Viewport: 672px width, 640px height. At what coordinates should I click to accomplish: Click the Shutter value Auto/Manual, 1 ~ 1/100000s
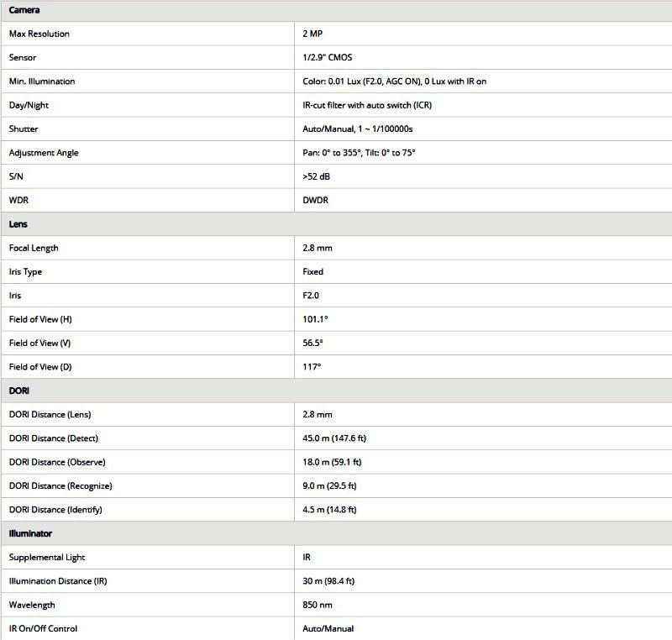coord(358,129)
